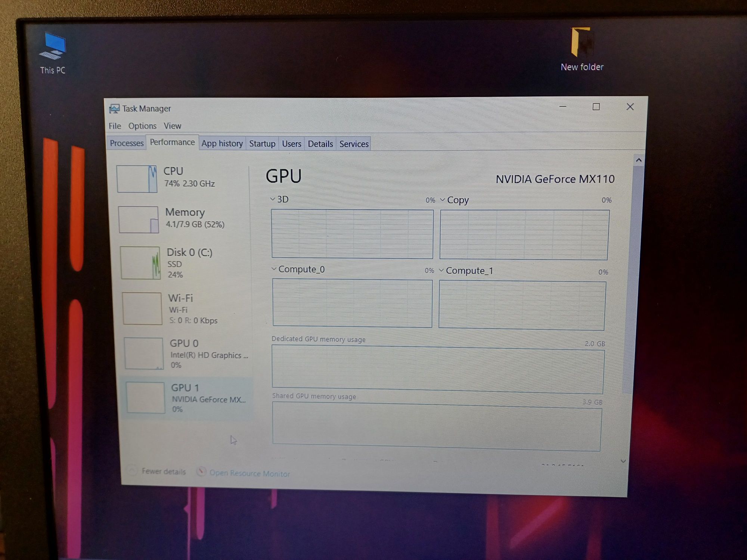The width and height of the screenshot is (747, 560).
Task: Open the Services tab
Action: pos(354,144)
